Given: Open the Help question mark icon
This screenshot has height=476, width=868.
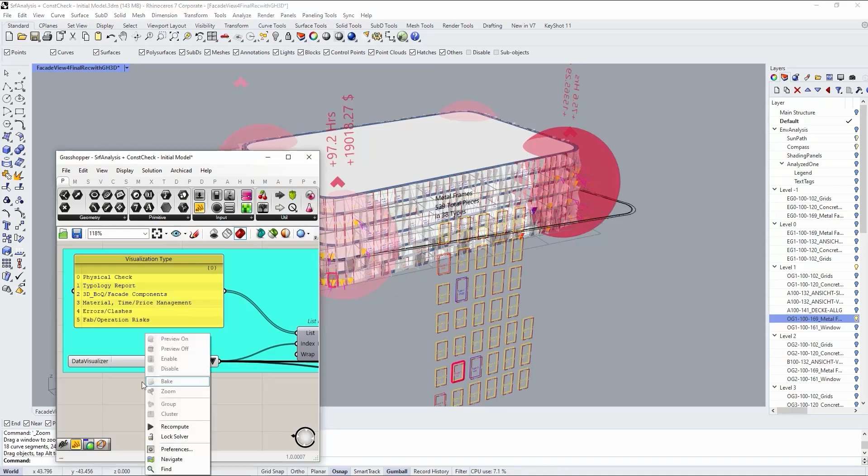Looking at the screenshot, I should (x=415, y=37).
